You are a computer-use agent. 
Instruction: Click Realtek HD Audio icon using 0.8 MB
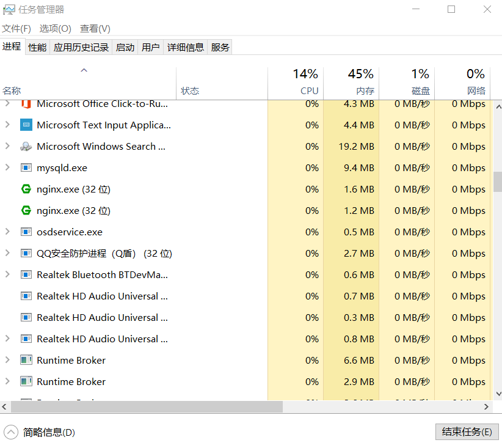point(26,339)
